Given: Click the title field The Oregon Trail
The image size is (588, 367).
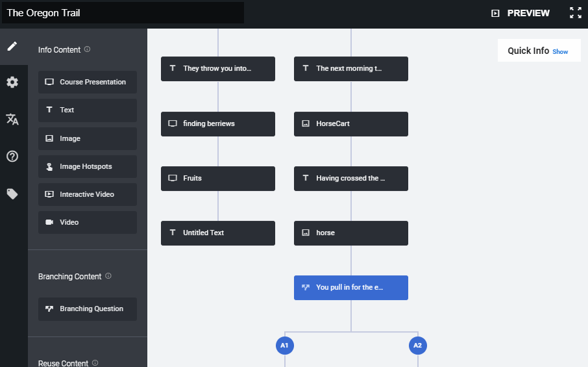Looking at the screenshot, I should (123, 13).
